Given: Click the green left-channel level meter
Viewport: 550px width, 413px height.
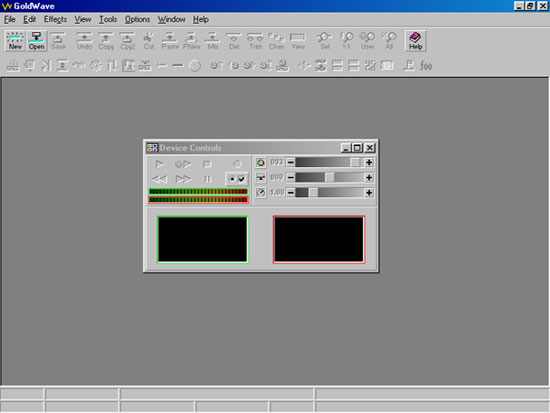Looking at the screenshot, I should click(x=199, y=192).
